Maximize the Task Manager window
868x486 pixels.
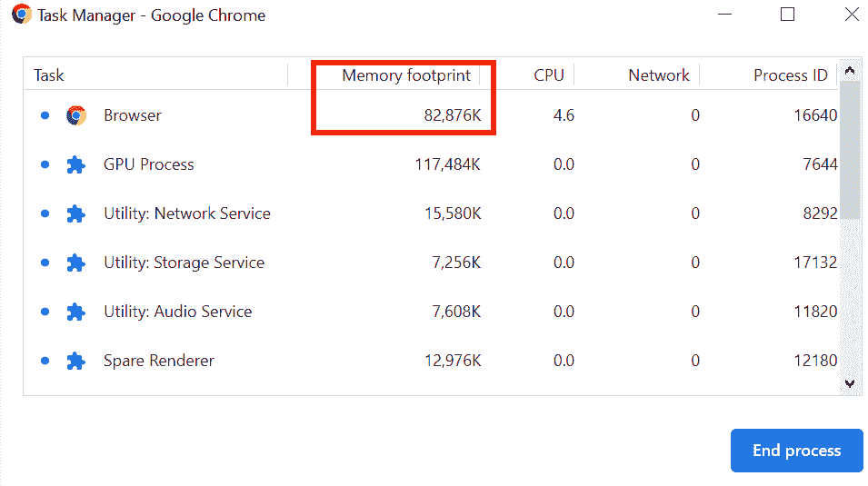787,15
